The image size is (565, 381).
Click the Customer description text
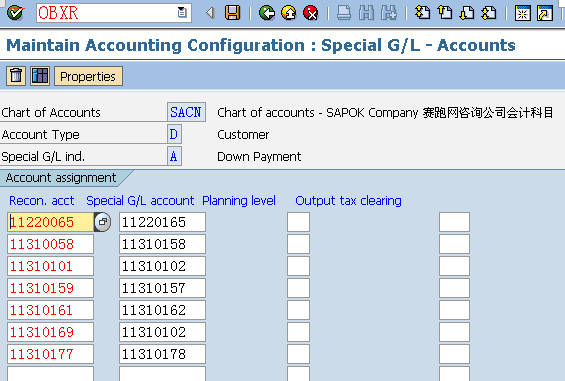coord(243,135)
